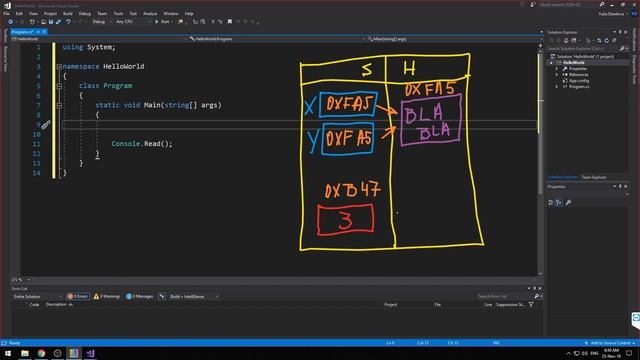The width and height of the screenshot is (640, 360).
Task: Click the Solution Explorer Home icon
Action: click(x=566, y=40)
